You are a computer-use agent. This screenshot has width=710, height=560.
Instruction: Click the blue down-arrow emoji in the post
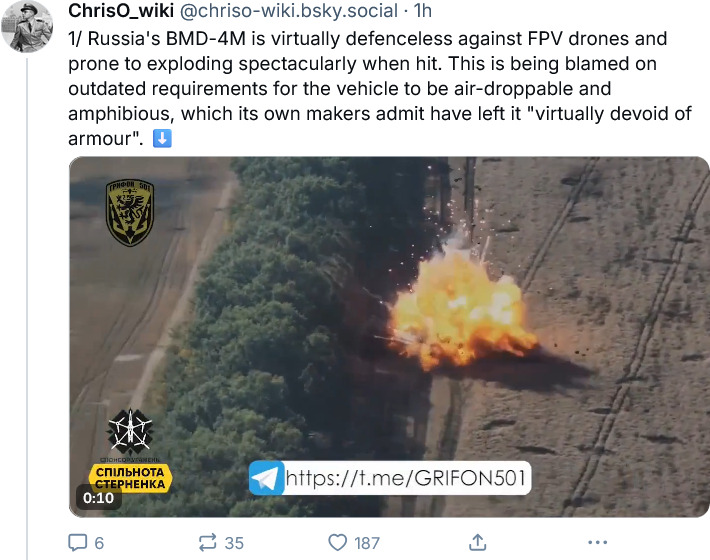click(162, 139)
